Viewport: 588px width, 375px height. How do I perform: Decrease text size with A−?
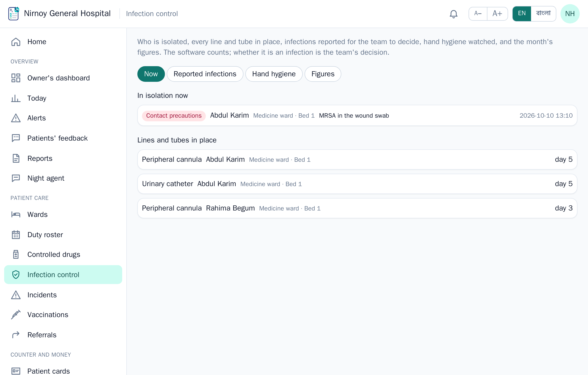pos(478,14)
